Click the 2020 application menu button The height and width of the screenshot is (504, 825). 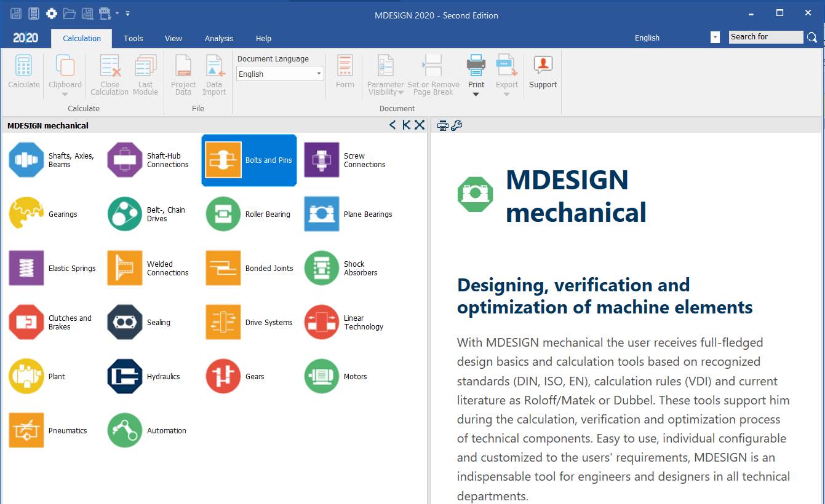pyautogui.click(x=25, y=37)
